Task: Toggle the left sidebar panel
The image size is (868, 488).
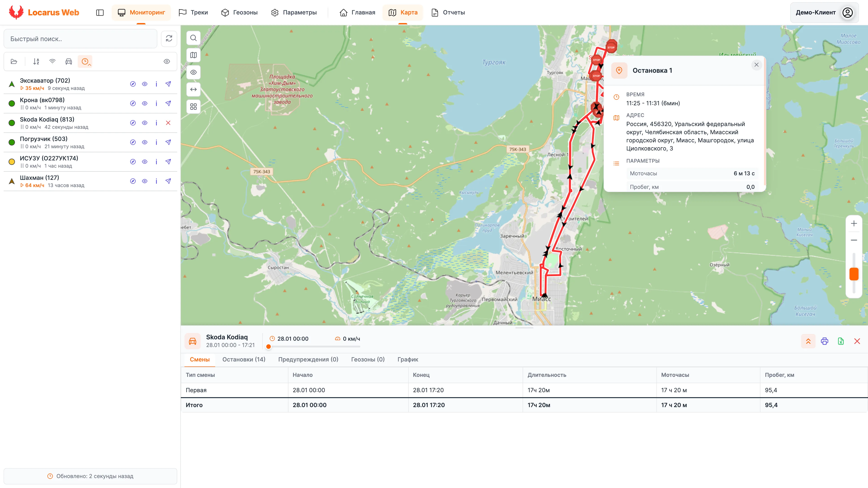Action: point(100,12)
